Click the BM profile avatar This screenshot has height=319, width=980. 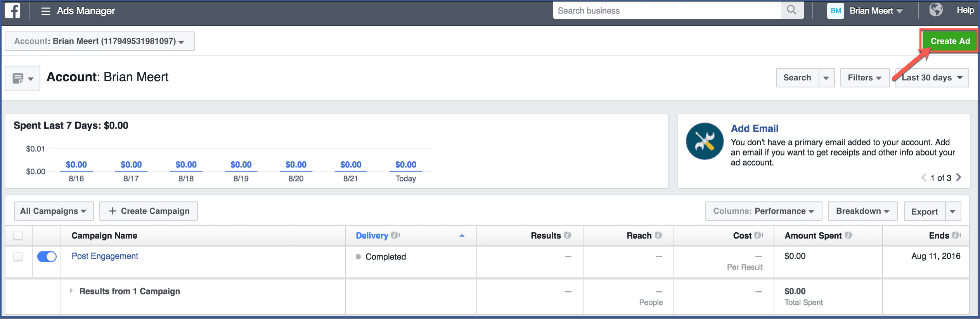point(836,10)
